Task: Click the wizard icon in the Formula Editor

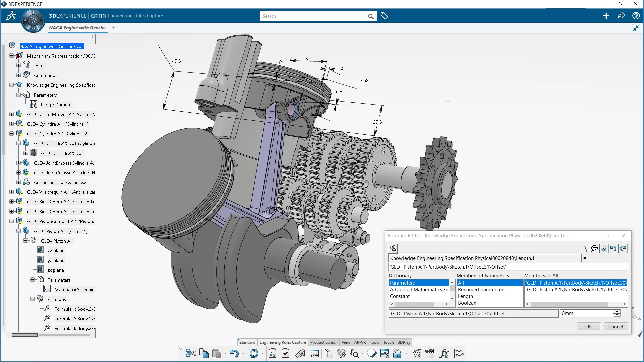Action: pos(585,248)
